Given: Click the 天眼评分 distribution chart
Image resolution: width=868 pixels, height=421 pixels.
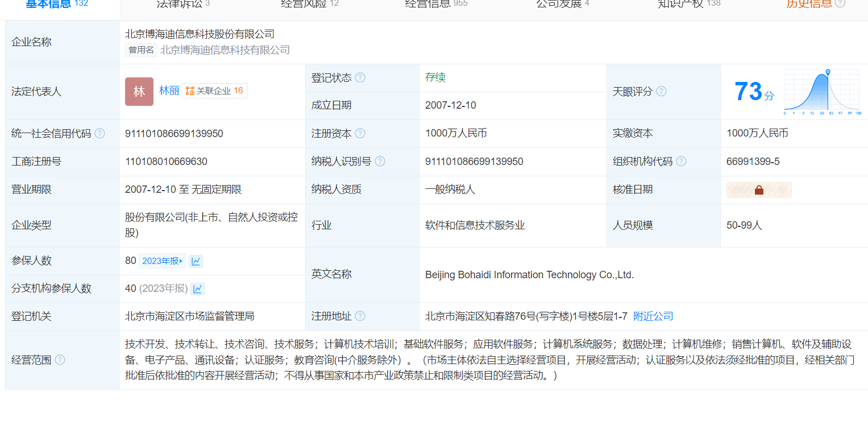Looking at the screenshot, I should (x=822, y=92).
